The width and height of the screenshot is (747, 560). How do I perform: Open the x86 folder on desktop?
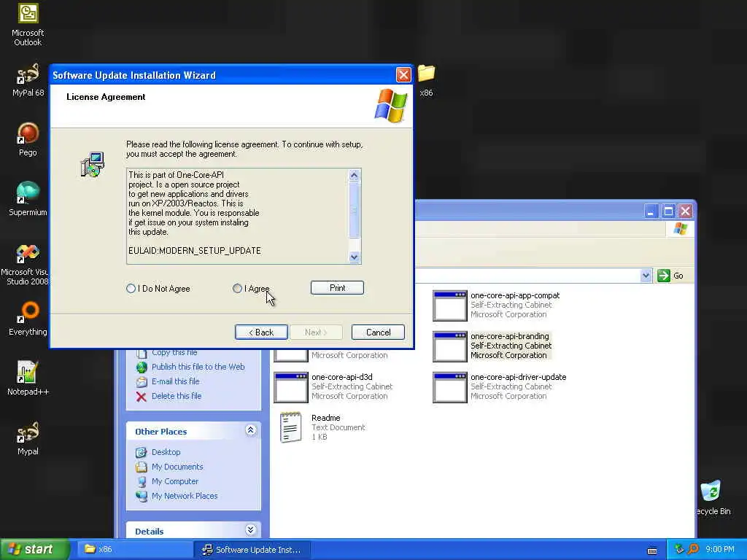click(x=426, y=74)
